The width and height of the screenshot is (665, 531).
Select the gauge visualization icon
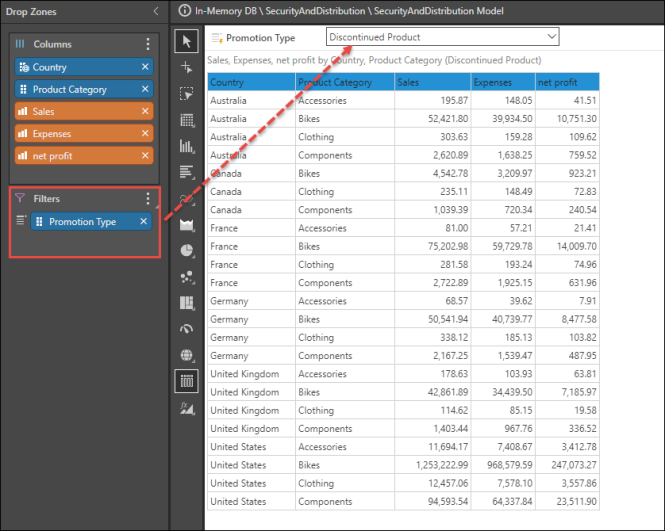pyautogui.click(x=187, y=328)
